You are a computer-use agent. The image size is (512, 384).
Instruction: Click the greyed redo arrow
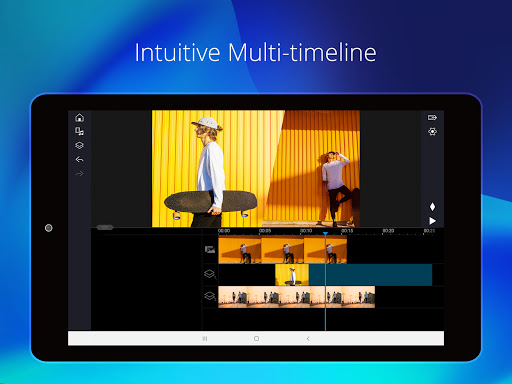[79, 174]
